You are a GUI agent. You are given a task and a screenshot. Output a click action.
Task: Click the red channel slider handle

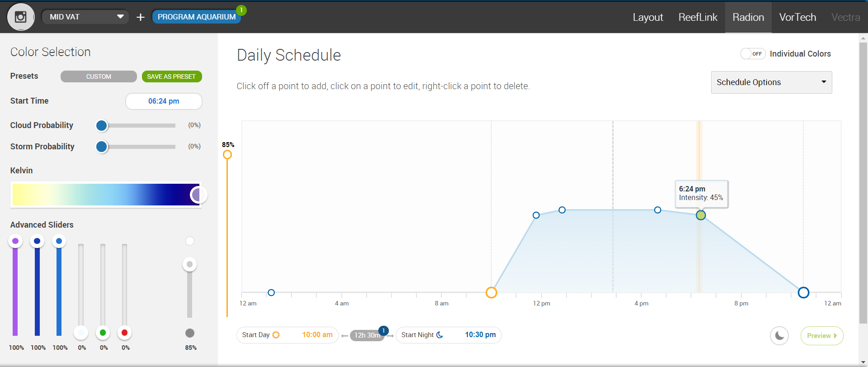click(124, 333)
